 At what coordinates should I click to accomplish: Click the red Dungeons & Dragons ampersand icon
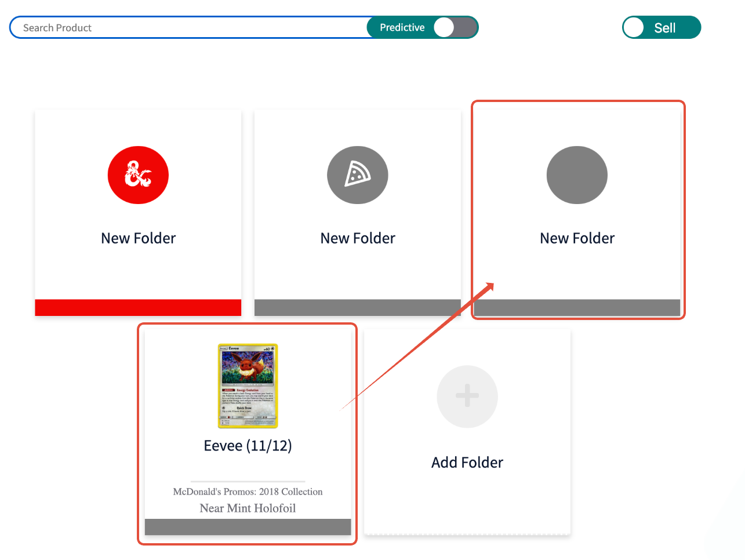click(138, 175)
